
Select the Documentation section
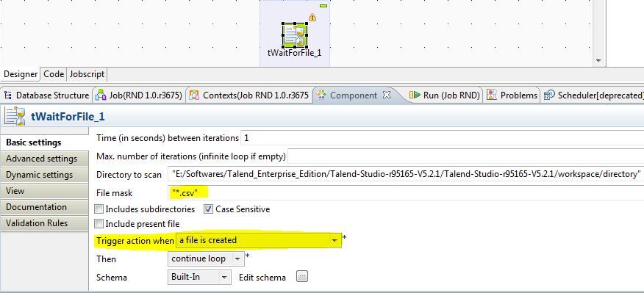coord(44,207)
